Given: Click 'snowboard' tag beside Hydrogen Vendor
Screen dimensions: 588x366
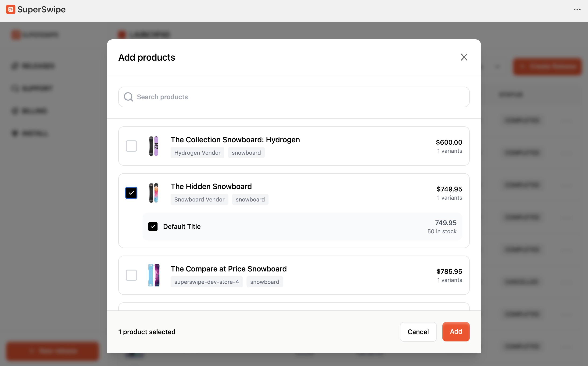Looking at the screenshot, I should click(246, 153).
